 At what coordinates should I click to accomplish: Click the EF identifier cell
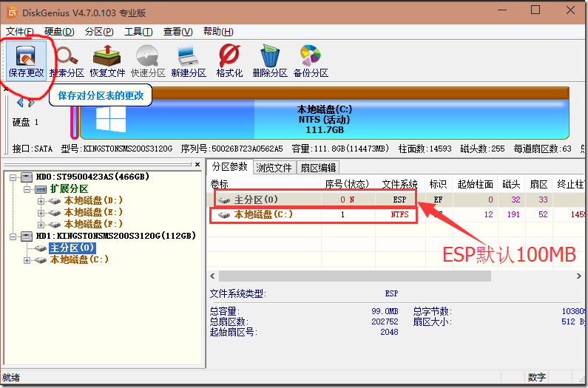(x=438, y=200)
